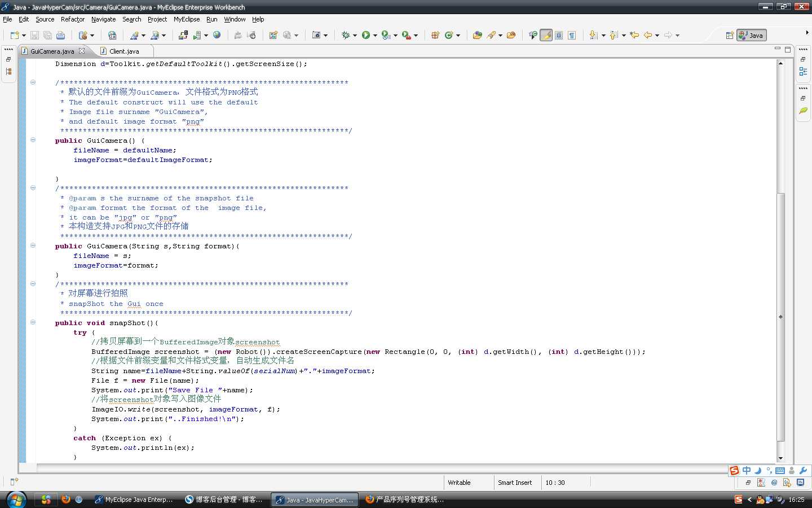Screen dimensions: 812x508
Task: Collapse the snapShot() method fold marker
Action: pyautogui.click(x=33, y=322)
